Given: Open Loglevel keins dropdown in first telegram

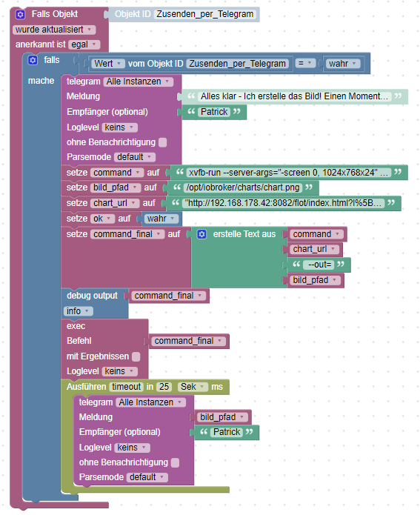Looking at the screenshot, I should (x=120, y=127).
